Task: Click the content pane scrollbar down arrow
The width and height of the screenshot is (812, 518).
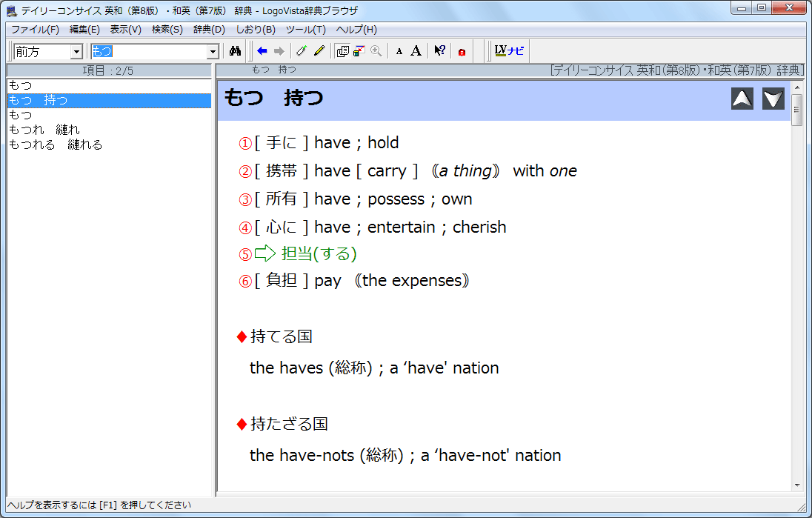Action: click(x=797, y=485)
